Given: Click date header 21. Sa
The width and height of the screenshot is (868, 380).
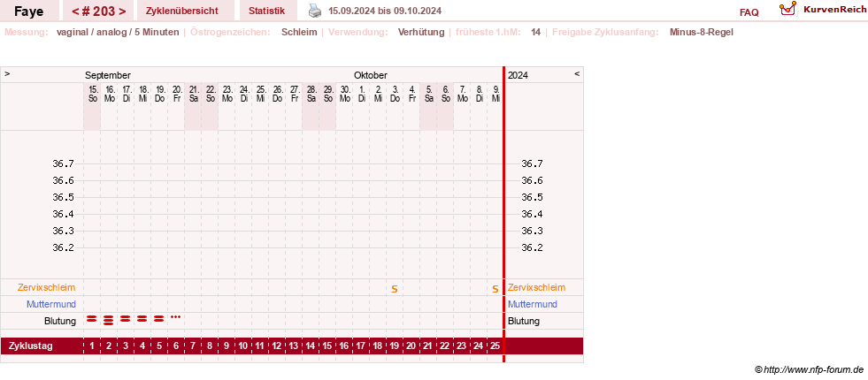Looking at the screenshot, I should 193,94.
